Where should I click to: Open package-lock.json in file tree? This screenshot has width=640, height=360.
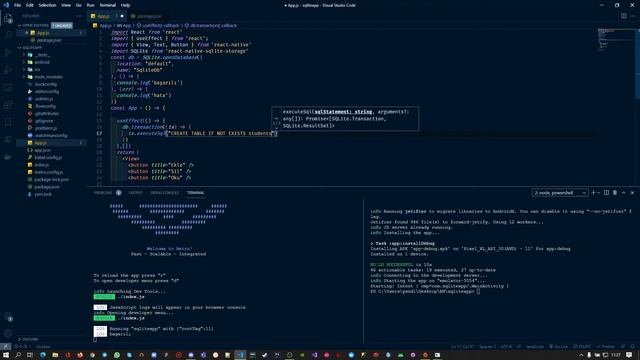pos(51,180)
